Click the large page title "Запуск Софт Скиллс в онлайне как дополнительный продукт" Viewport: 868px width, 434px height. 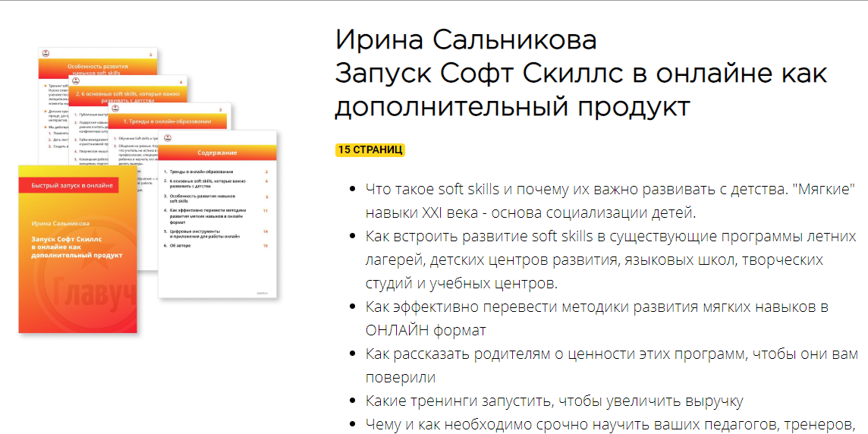581,90
